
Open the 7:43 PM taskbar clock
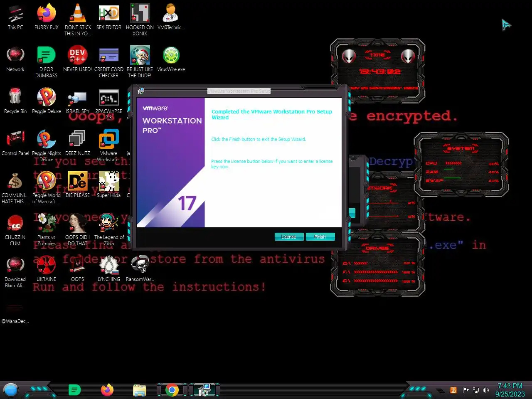point(510,390)
